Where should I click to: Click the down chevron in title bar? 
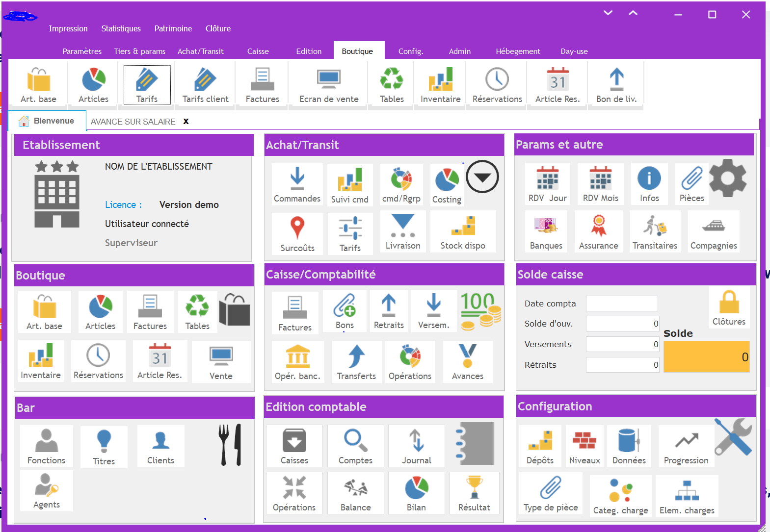pos(608,13)
